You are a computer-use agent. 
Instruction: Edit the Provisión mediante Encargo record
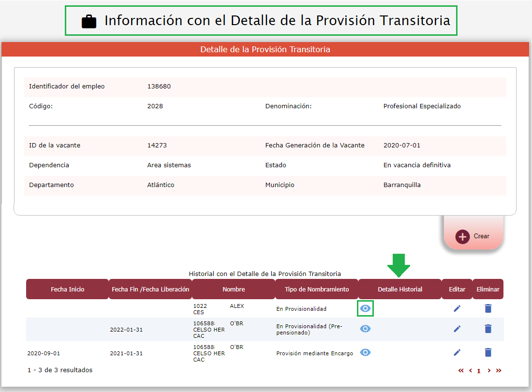457,352
